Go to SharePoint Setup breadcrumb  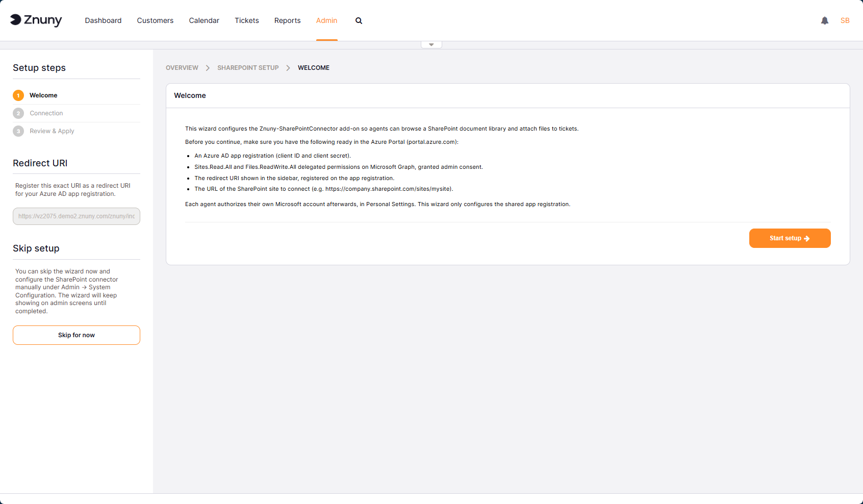(248, 68)
